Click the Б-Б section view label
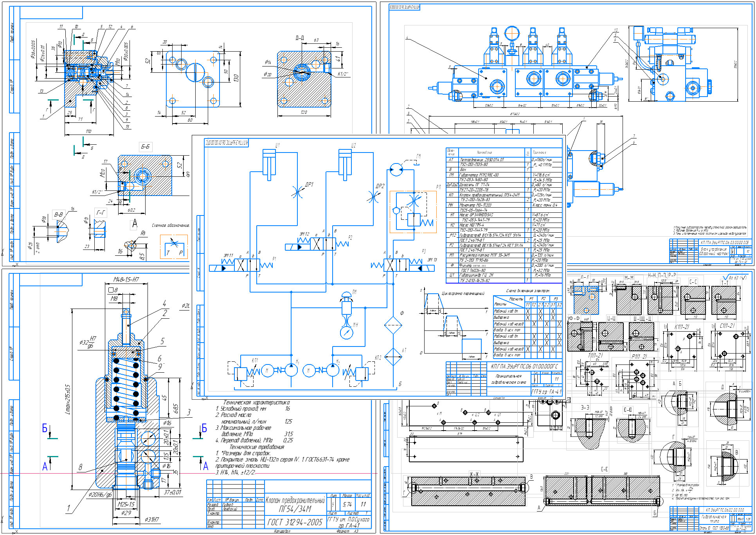The image size is (756, 535). [x=145, y=147]
